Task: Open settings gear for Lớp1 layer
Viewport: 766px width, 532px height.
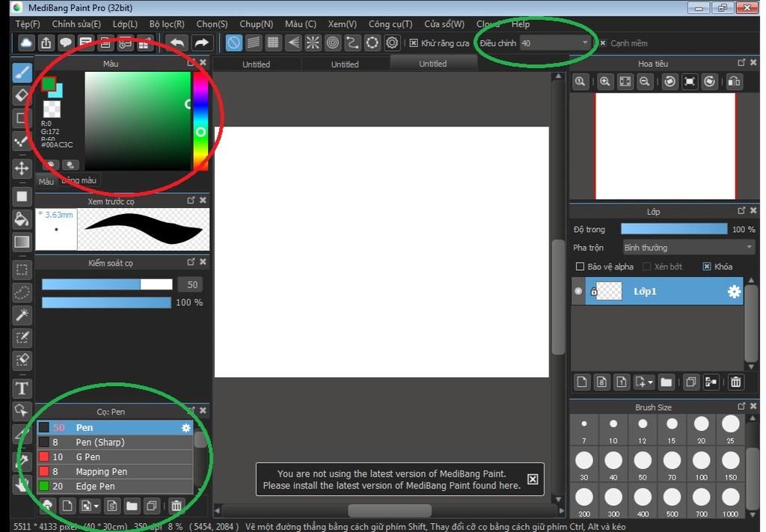Action: tap(734, 292)
